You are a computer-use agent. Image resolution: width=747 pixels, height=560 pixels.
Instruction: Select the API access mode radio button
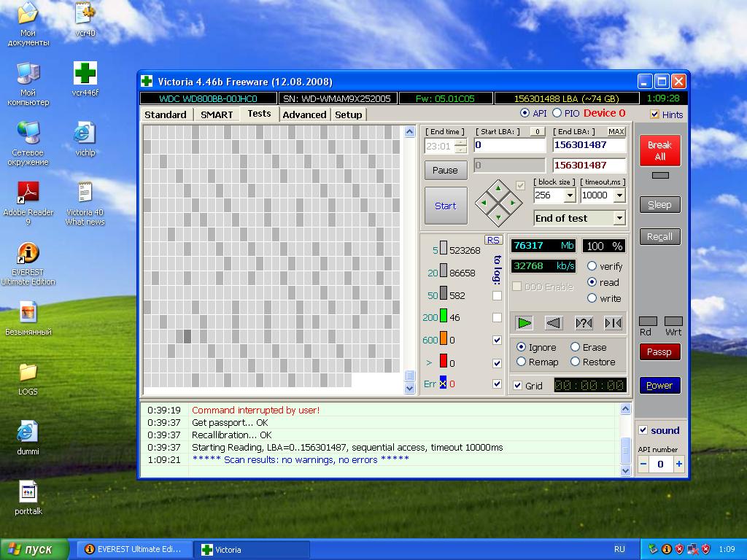tap(525, 113)
